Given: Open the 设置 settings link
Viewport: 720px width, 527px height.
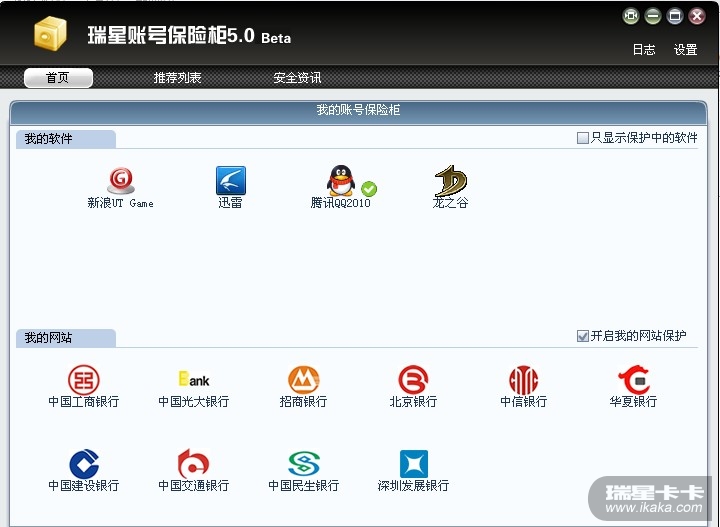Looking at the screenshot, I should pos(686,50).
